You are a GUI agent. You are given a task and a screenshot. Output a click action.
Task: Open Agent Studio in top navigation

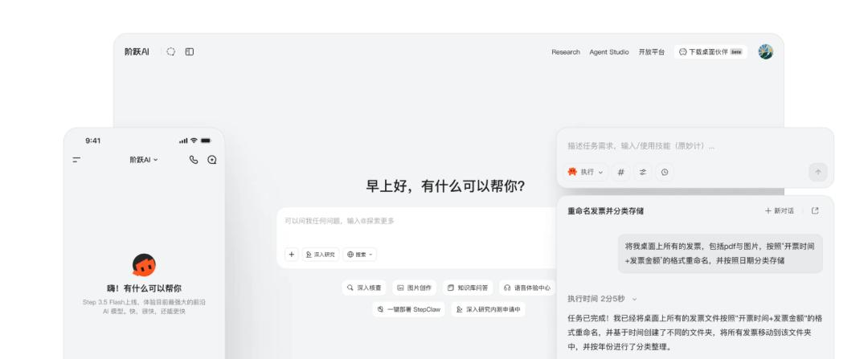click(x=609, y=52)
